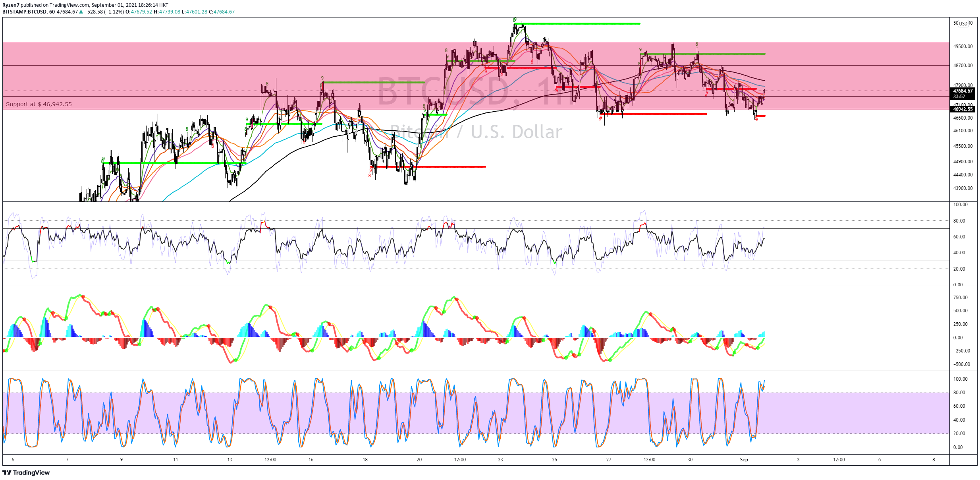Click the '16' date on time axis

311,460
